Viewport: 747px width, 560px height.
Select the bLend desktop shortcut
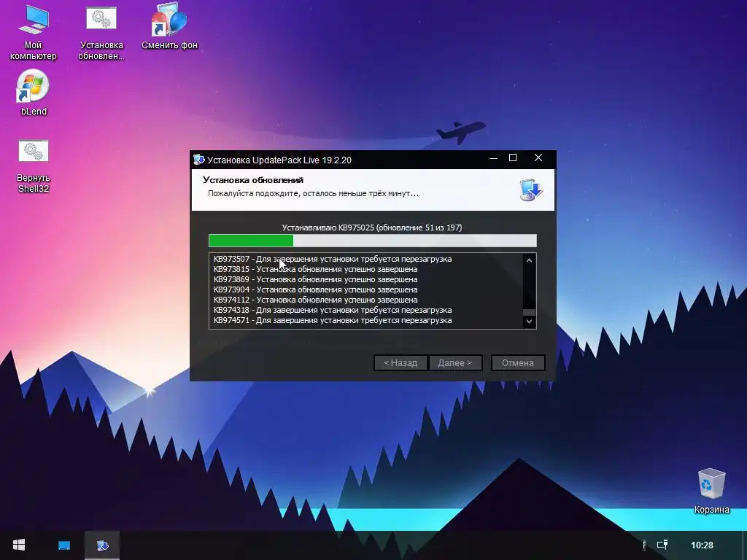tap(34, 93)
